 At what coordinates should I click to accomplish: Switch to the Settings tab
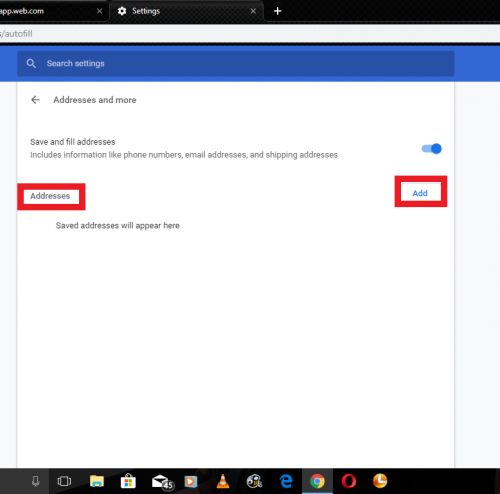pos(187,11)
